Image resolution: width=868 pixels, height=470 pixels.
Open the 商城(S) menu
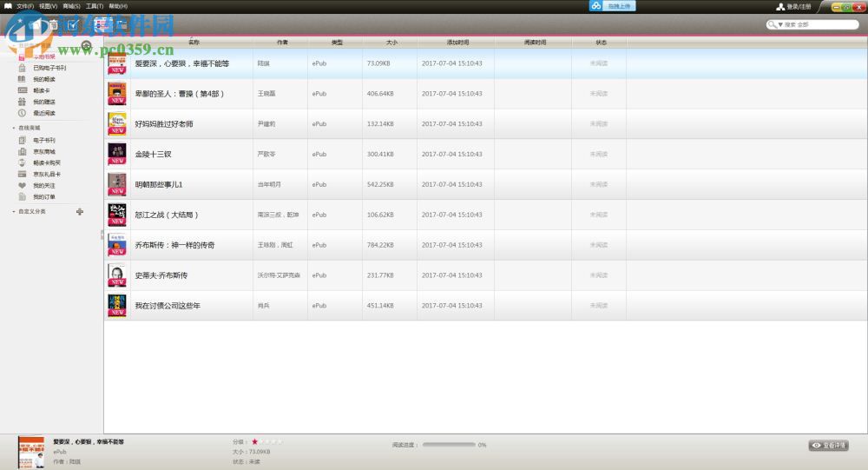(x=71, y=6)
